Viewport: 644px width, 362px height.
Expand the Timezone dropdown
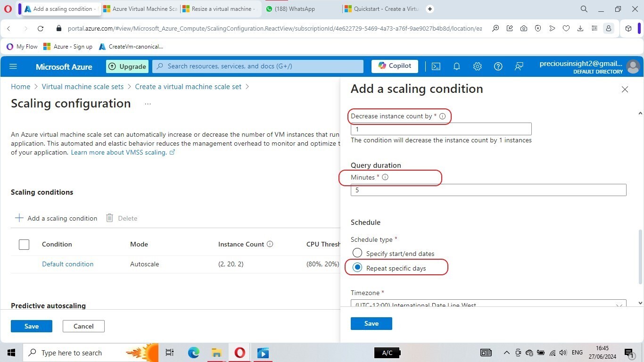coord(488,304)
